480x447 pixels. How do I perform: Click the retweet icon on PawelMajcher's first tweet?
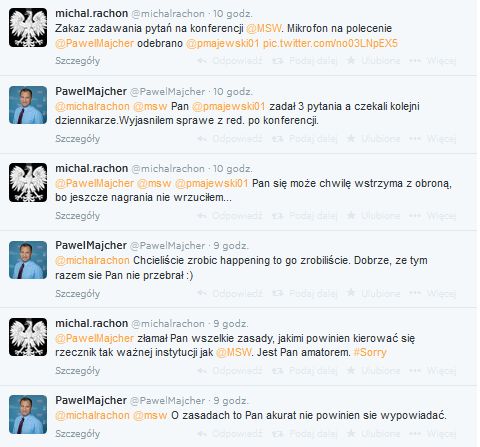coord(278,138)
